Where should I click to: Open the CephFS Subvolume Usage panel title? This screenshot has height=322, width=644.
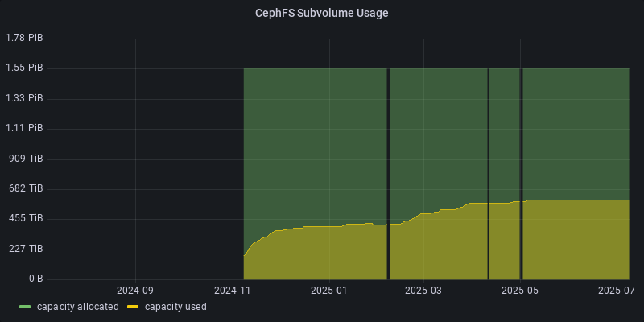coord(321,13)
